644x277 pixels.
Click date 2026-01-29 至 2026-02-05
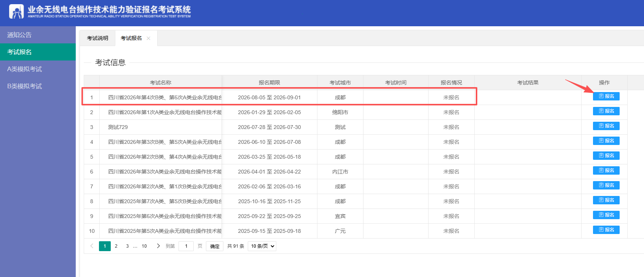(x=269, y=112)
